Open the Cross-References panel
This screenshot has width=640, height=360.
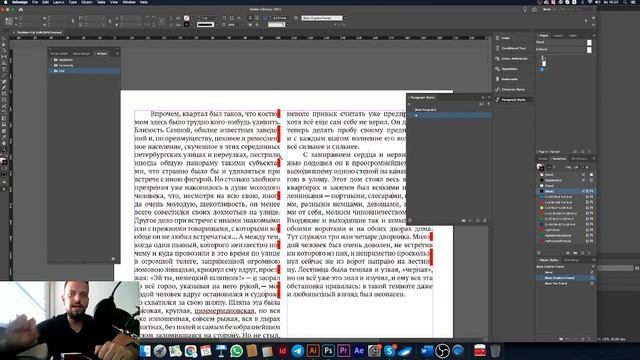click(513, 59)
